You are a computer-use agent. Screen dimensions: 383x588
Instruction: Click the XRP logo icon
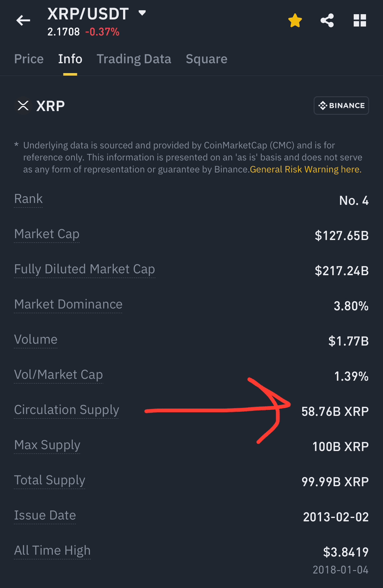23,105
